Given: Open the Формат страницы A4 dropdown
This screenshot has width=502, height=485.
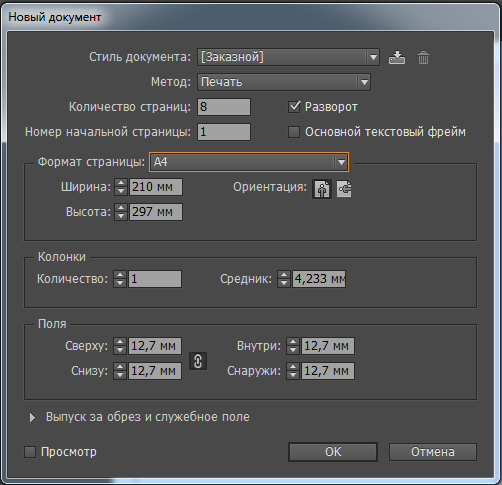Looking at the screenshot, I should 249,162.
